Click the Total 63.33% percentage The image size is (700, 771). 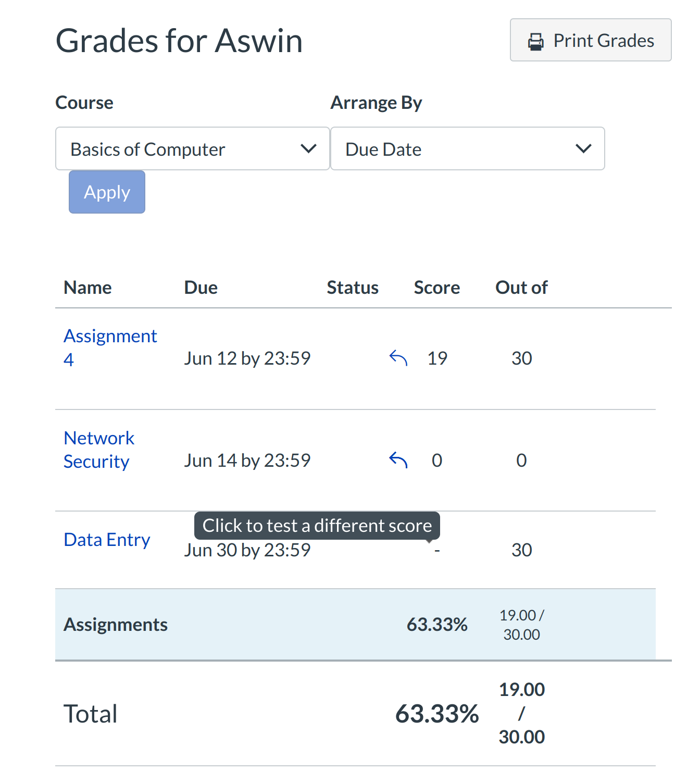coord(437,714)
